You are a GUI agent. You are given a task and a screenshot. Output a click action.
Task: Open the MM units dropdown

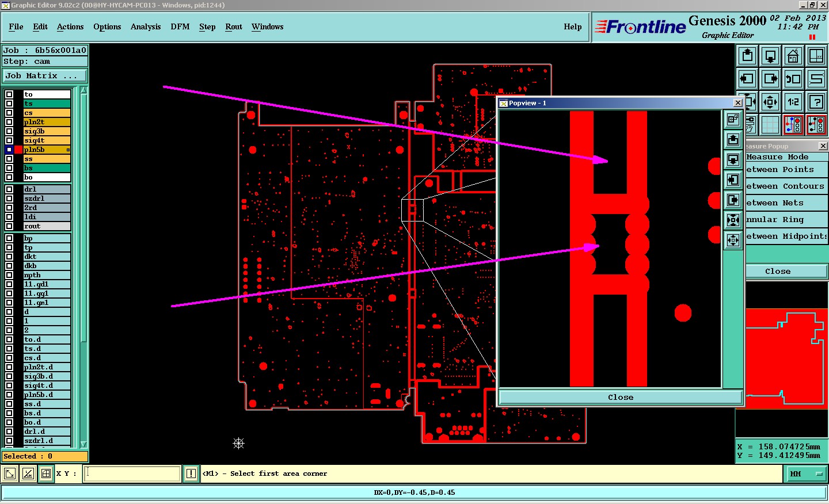[806, 474]
